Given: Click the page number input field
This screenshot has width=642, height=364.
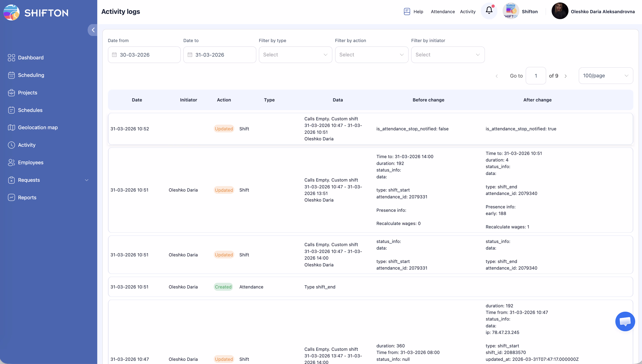Looking at the screenshot, I should coord(535,76).
